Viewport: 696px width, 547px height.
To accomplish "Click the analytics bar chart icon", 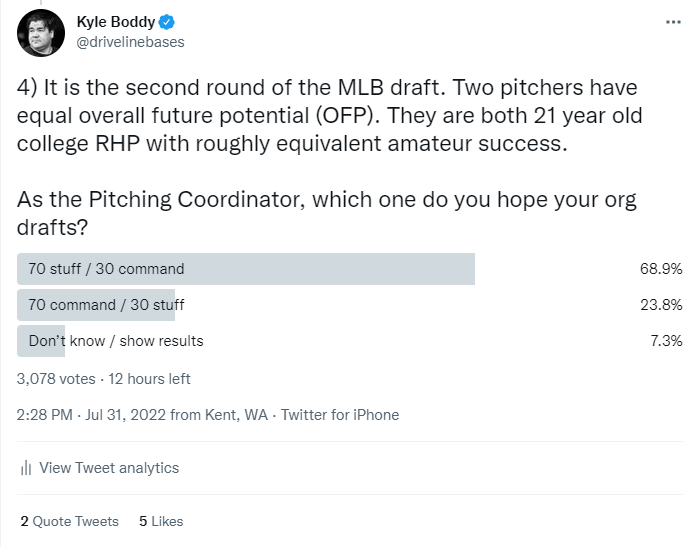I will click(x=26, y=468).
